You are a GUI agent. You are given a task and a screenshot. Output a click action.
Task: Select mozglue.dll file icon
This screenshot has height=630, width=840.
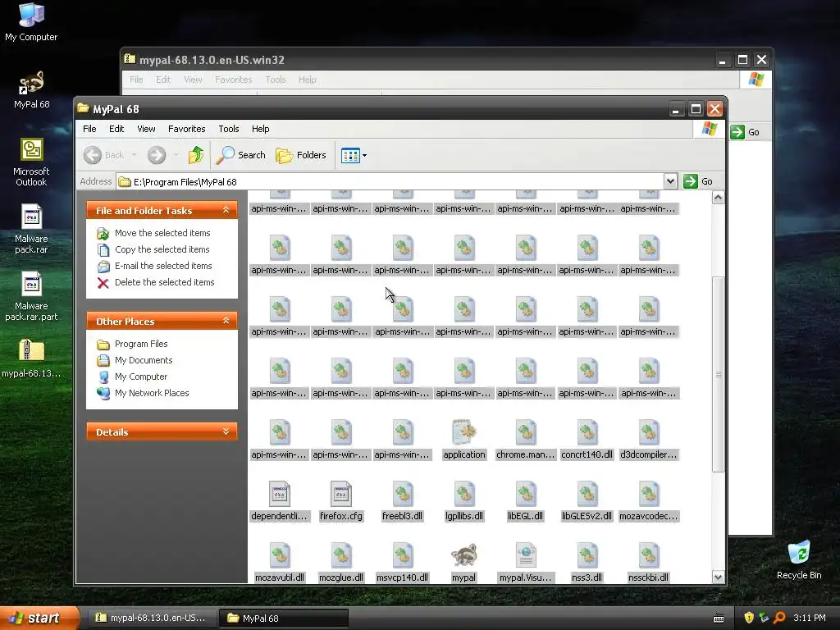click(x=341, y=555)
